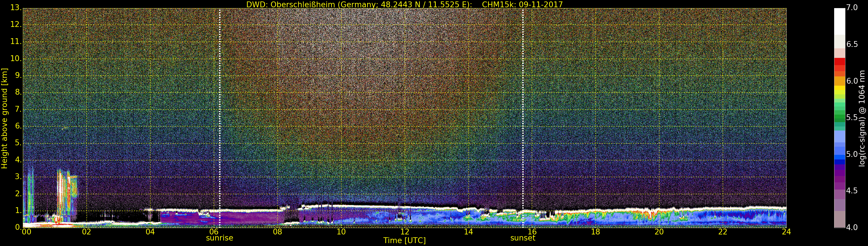Click the 24 tick on time axis

pos(786,232)
